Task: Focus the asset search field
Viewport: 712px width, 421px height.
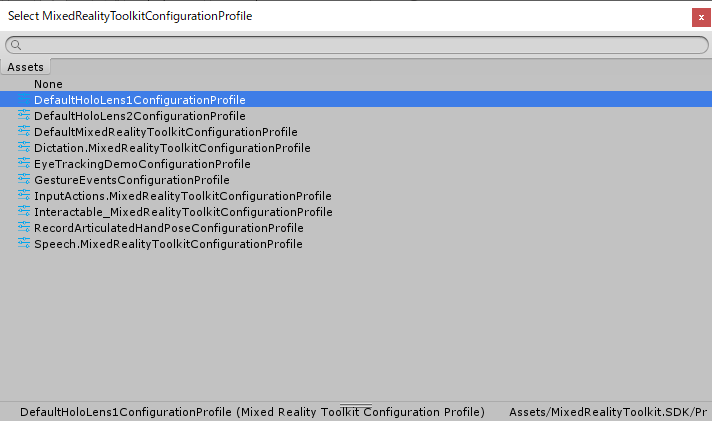Action: [x=356, y=45]
